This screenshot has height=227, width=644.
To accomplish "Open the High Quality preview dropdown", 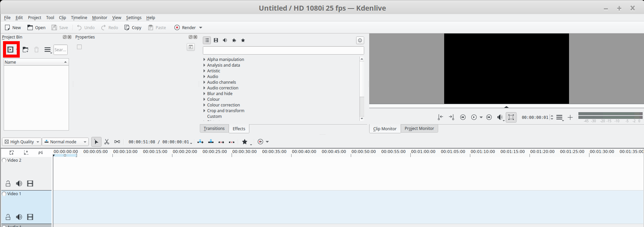I will (22, 142).
